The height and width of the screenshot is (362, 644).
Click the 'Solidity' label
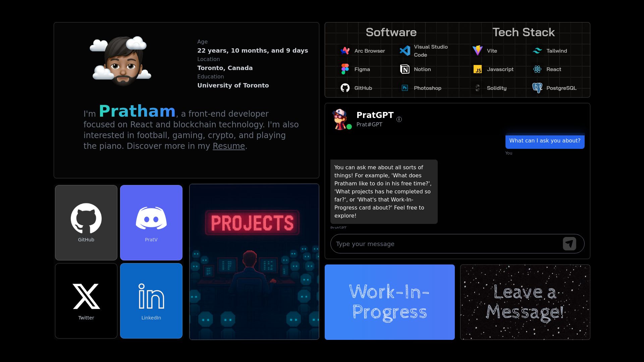497,88
